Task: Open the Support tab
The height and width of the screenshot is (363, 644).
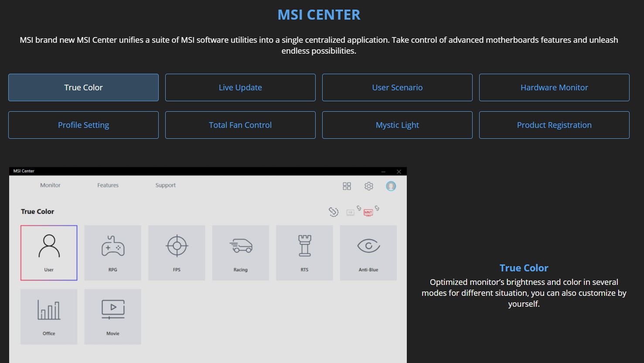Action: click(165, 185)
